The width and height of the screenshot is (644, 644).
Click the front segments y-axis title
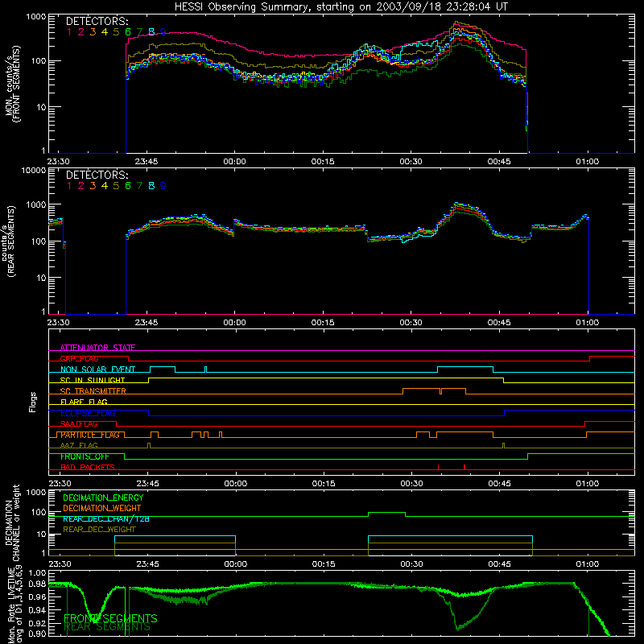pos(12,85)
